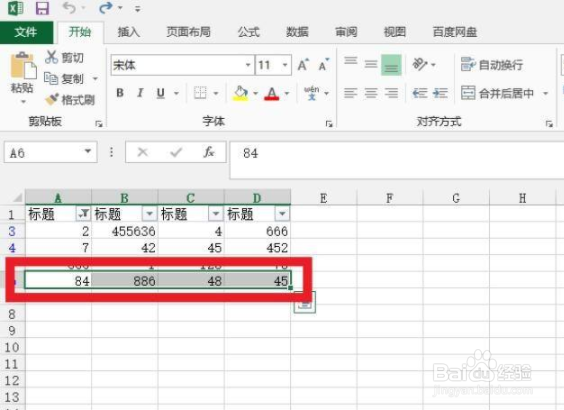Image resolution: width=564 pixels, height=410 pixels.
Task: Open the 视图 tab
Action: 395,32
